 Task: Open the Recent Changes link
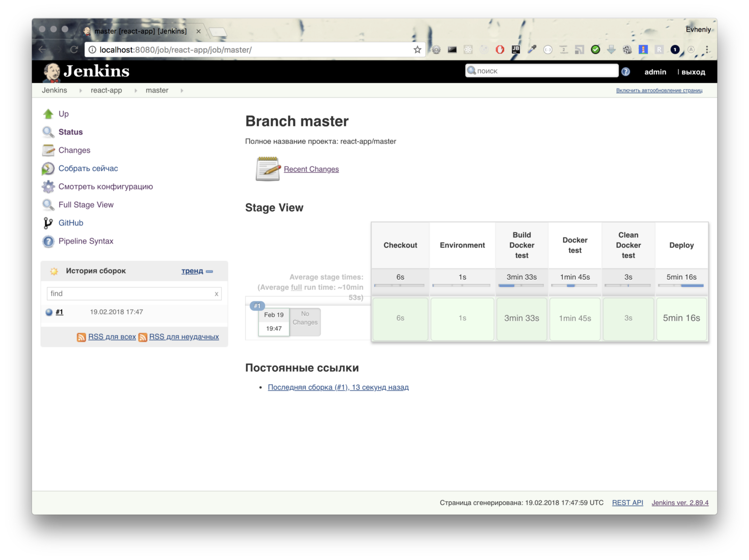[311, 169]
